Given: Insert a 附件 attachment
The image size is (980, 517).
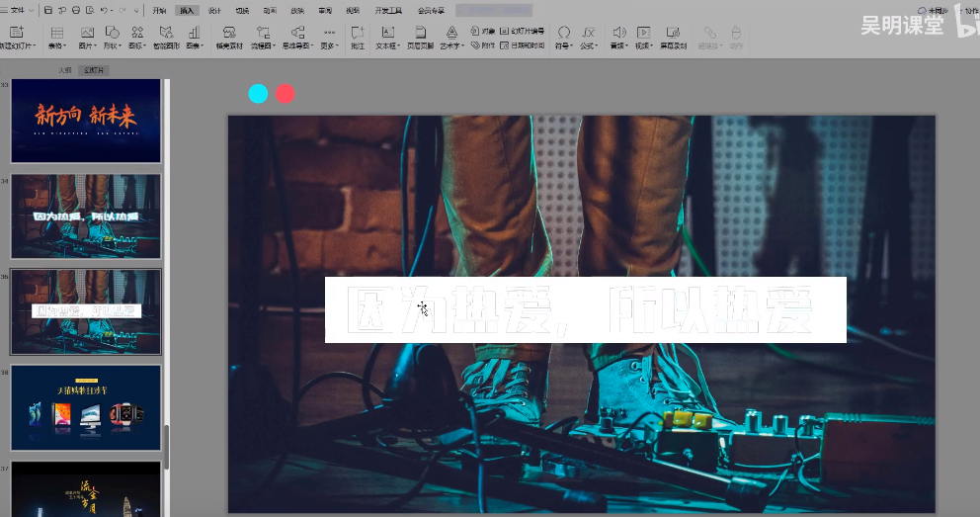Looking at the screenshot, I should [482, 45].
